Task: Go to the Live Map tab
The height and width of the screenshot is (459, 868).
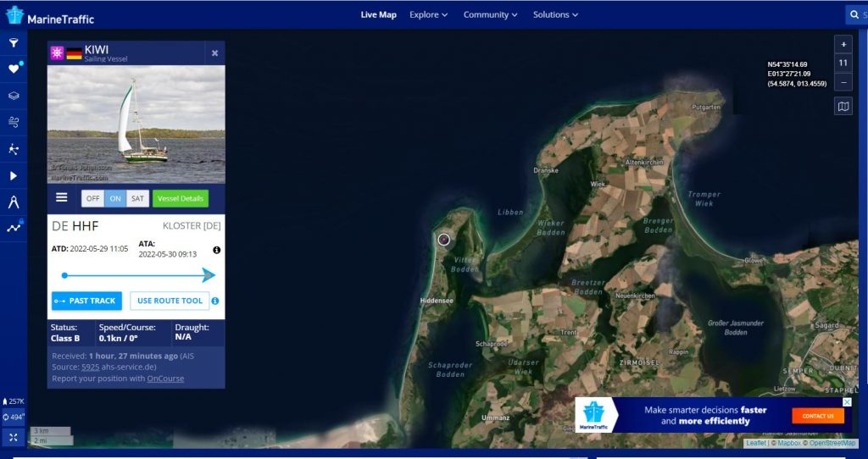Action: tap(378, 14)
